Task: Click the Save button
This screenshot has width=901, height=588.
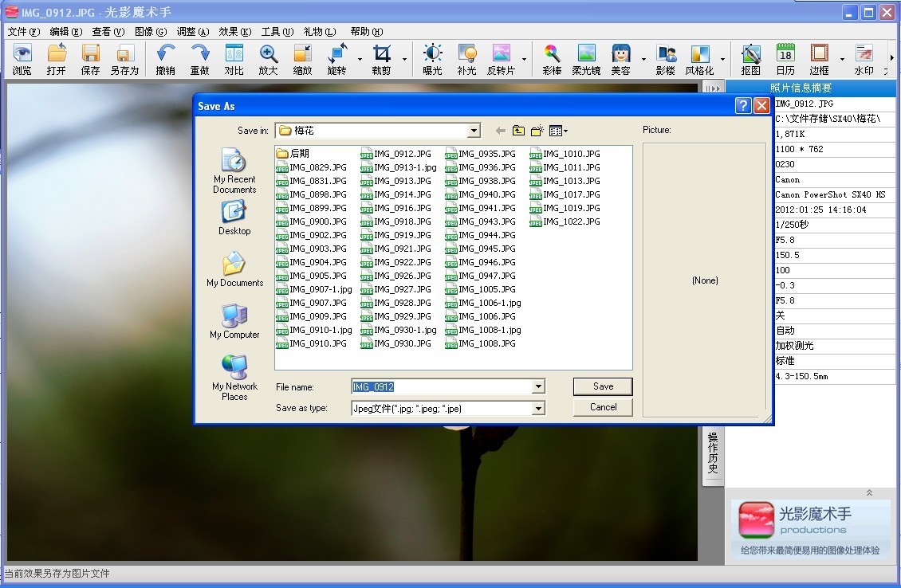Action: [603, 386]
